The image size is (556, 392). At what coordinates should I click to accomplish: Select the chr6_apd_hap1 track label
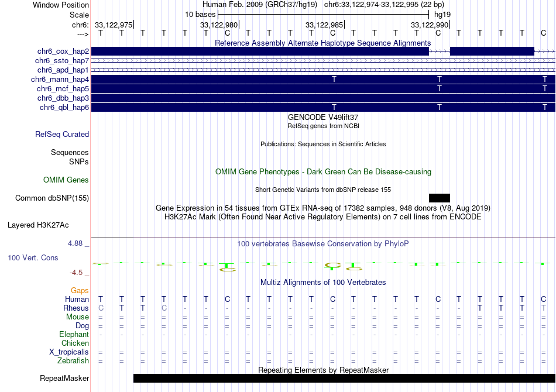click(x=63, y=70)
